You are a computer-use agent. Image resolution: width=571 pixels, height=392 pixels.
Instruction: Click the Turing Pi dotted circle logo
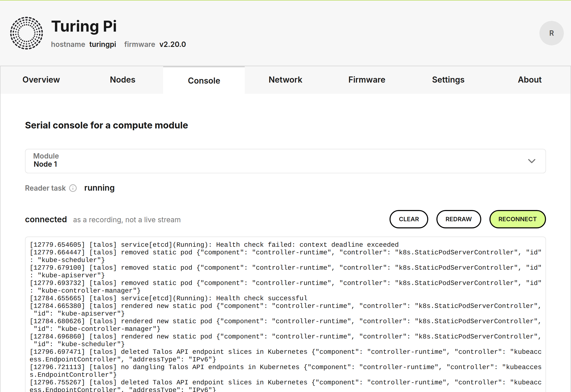click(27, 33)
